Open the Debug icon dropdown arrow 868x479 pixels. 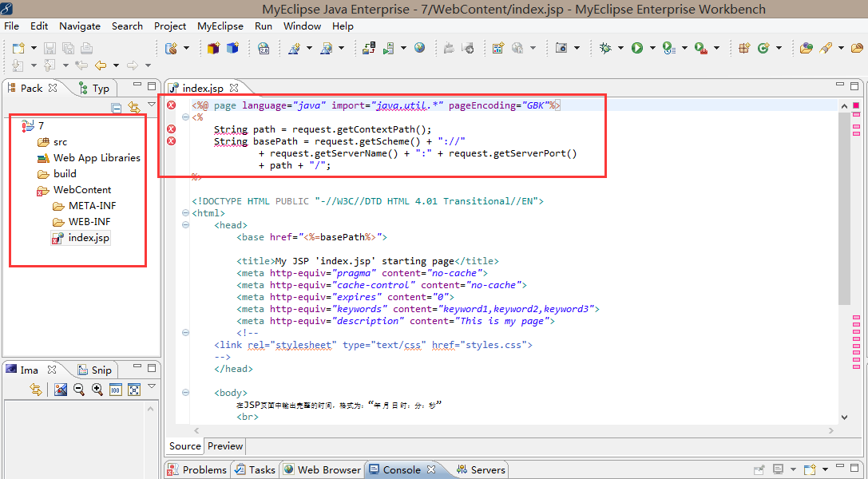620,48
